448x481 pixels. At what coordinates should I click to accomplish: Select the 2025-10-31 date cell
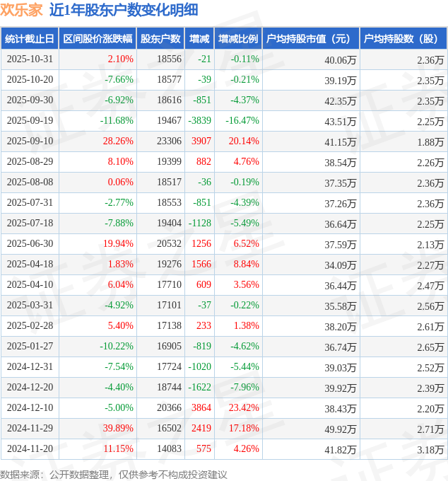(x=29, y=59)
